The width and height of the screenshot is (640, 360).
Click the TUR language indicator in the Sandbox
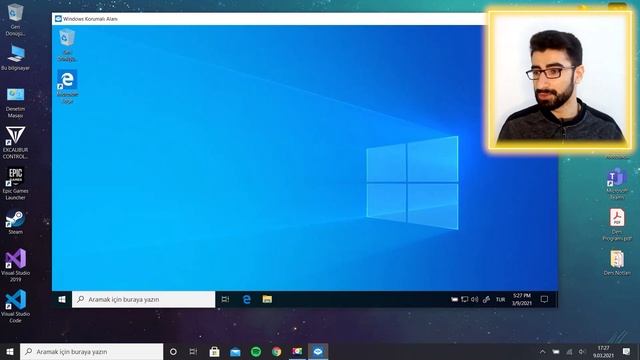point(500,300)
